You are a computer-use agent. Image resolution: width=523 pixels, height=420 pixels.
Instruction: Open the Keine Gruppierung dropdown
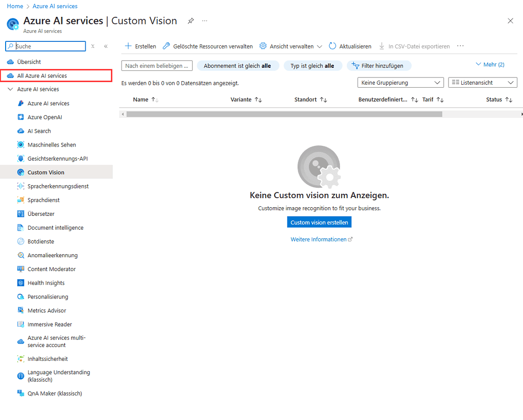tap(400, 82)
